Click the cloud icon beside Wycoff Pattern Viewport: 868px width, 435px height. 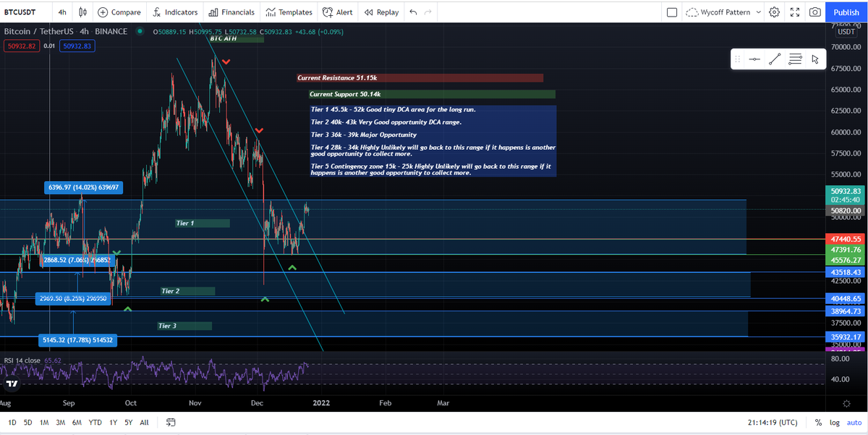(692, 12)
